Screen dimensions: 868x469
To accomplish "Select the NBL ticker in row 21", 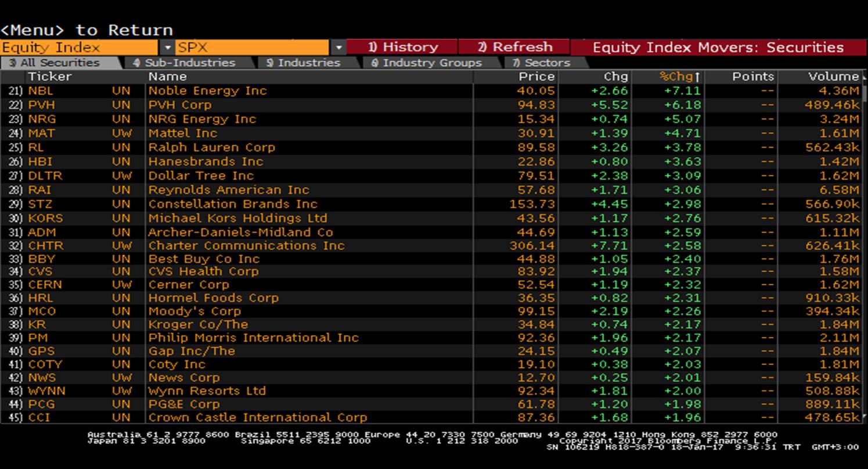I will (x=41, y=91).
